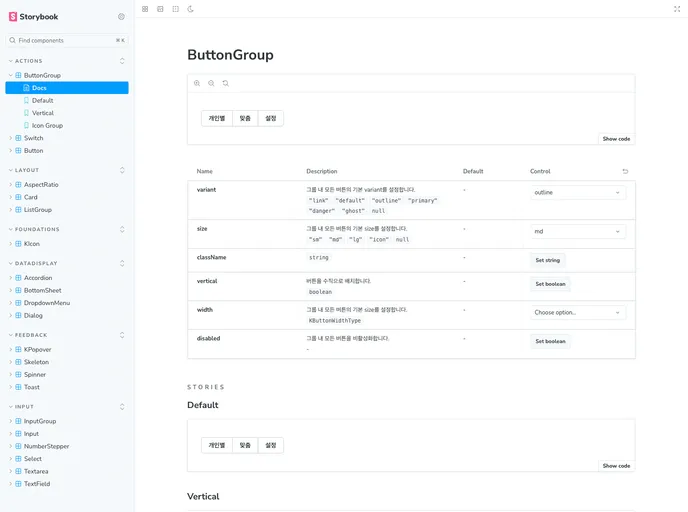Open Storybook settings gear icon
The height and width of the screenshot is (512, 688).
(121, 17)
